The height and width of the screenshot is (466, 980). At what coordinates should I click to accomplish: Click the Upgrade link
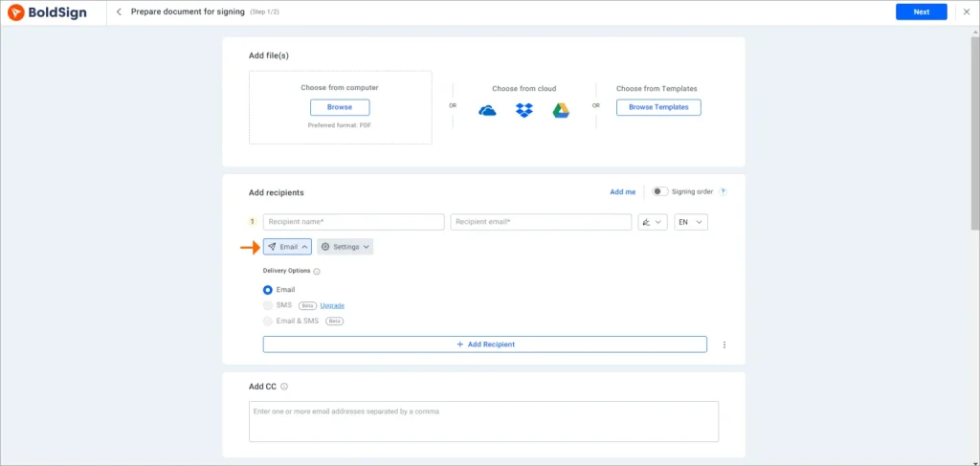click(332, 305)
